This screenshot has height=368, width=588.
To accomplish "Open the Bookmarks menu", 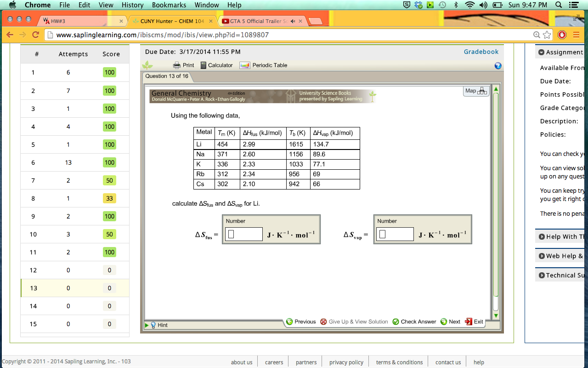I will pyautogui.click(x=169, y=5).
